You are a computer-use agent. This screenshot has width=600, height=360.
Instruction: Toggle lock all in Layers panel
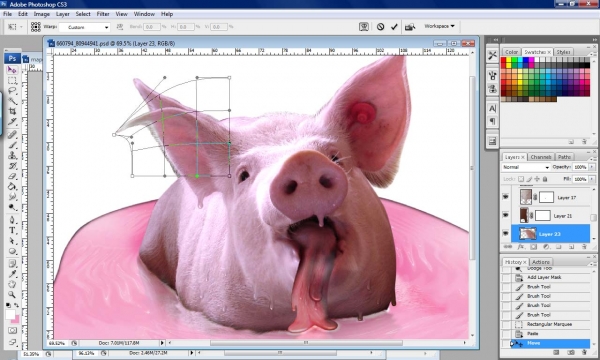pos(545,179)
